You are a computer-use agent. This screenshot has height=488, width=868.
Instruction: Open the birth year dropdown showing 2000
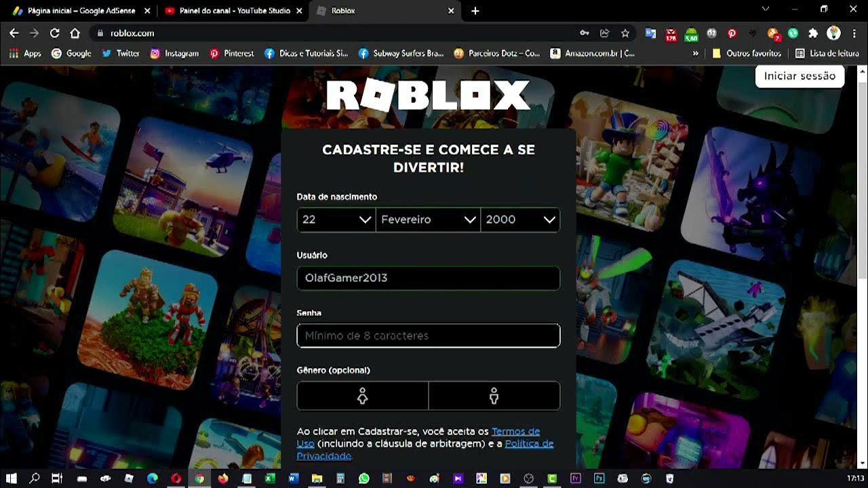(521, 220)
